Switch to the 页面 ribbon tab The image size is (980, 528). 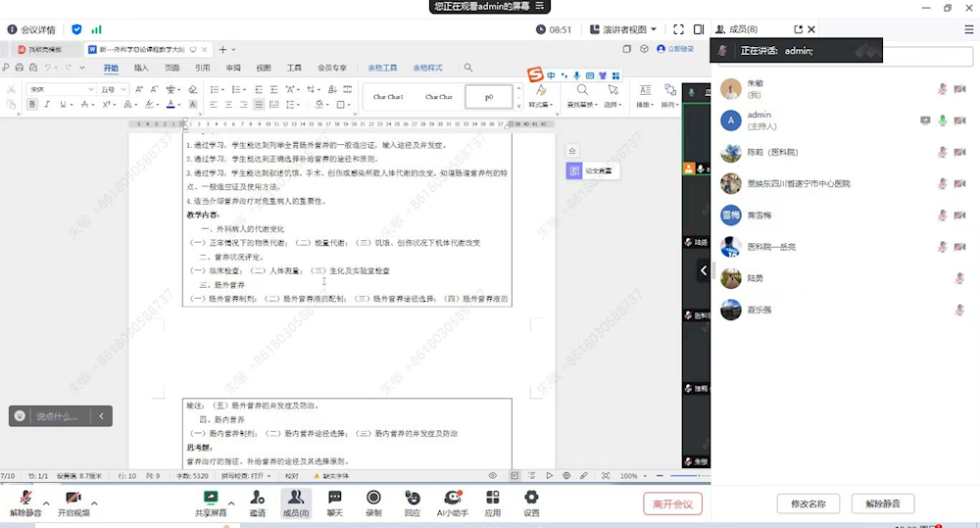click(171, 68)
